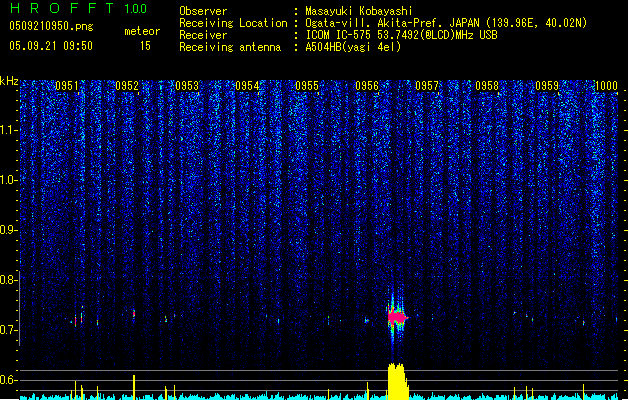Viewport: 629px width, 400px height.
Task: Click the 0.9 kHz axis tick label
Action: coord(8,230)
